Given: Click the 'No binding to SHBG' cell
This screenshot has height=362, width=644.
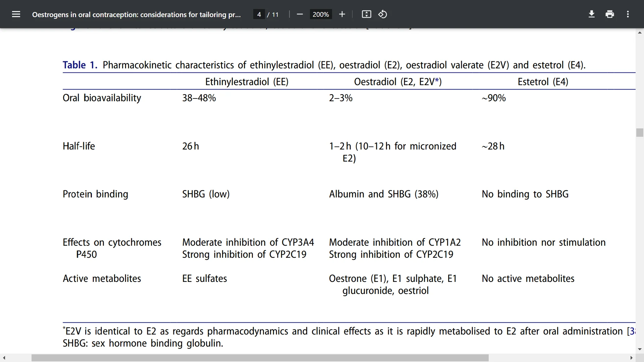Looking at the screenshot, I should 525,194.
